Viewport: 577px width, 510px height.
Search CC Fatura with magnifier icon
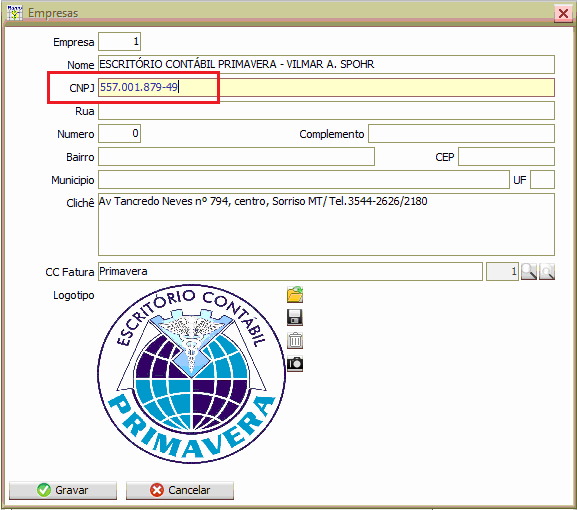pos(529,272)
